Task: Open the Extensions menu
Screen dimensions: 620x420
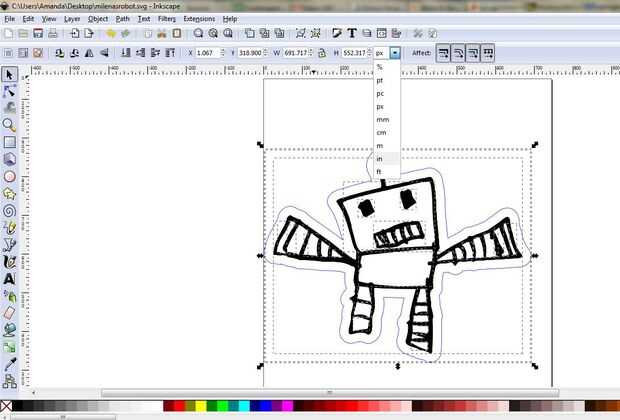Action: click(x=199, y=19)
